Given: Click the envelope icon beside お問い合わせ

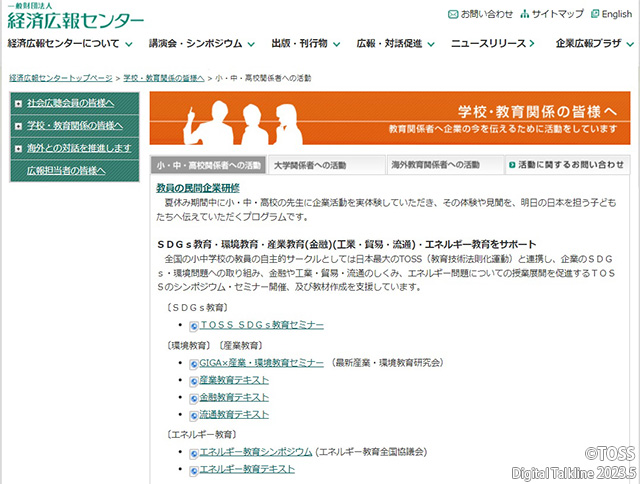Looking at the screenshot, I should pos(453,14).
